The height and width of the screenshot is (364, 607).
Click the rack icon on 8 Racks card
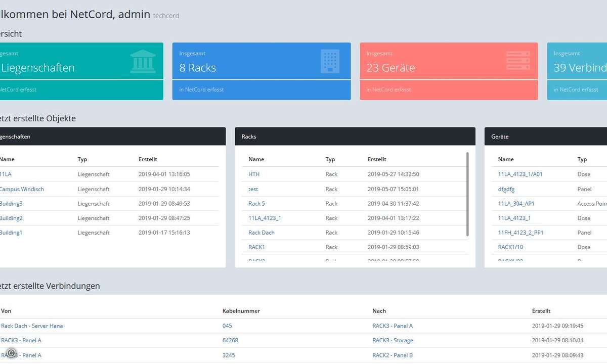[x=330, y=61]
